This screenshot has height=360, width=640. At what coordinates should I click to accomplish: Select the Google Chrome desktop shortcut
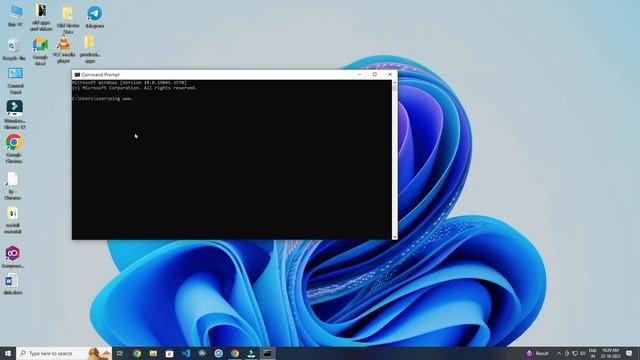click(14, 149)
